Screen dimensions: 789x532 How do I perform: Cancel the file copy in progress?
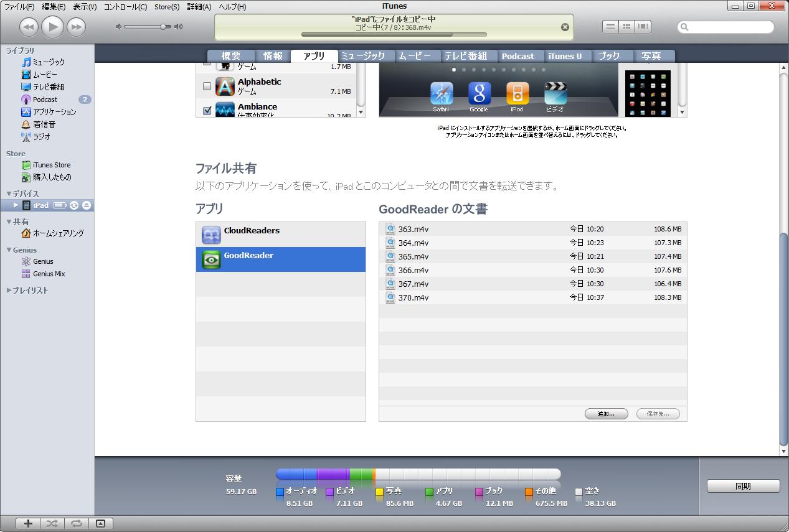565,27
